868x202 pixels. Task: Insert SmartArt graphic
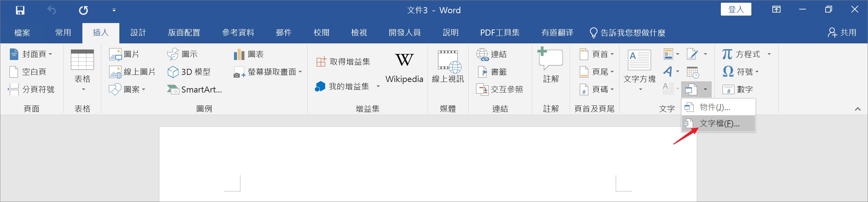coord(195,89)
